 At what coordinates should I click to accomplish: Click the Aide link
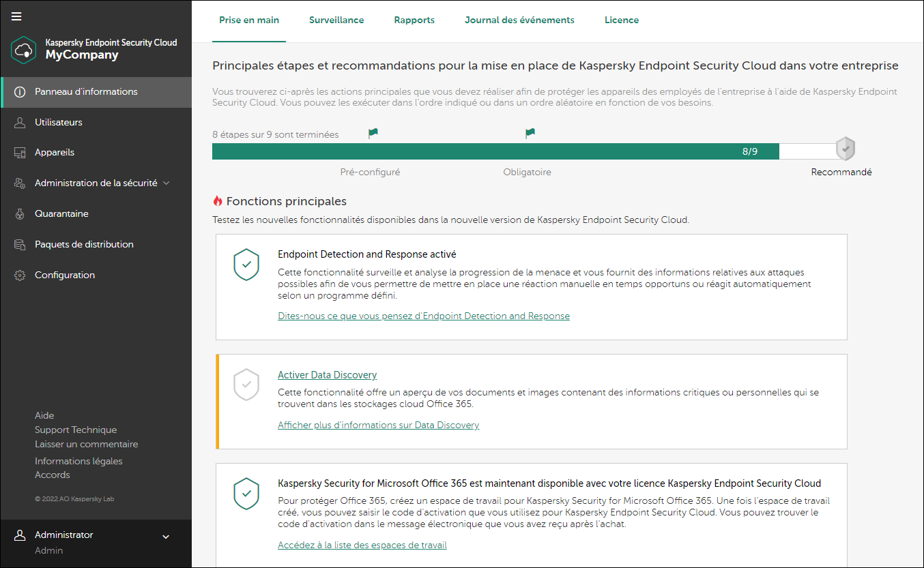44,416
